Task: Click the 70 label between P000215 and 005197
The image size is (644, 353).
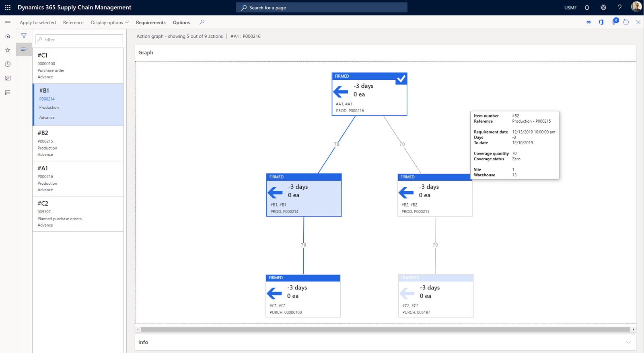Action: pos(435,245)
